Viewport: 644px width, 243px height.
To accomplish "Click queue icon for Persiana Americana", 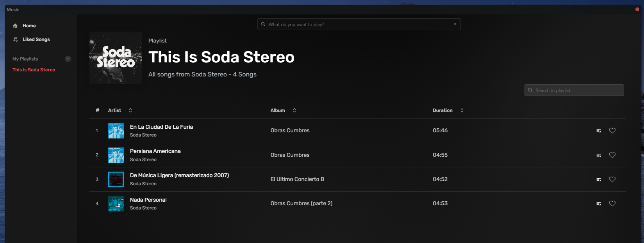I will [598, 155].
